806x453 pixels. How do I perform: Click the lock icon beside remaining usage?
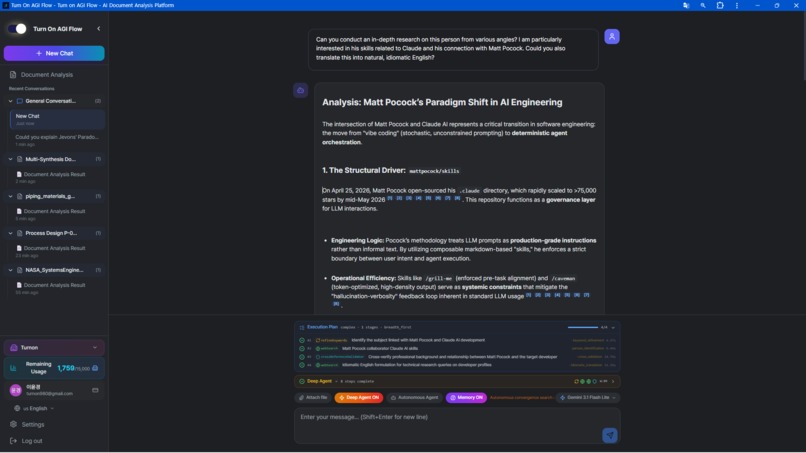(x=95, y=368)
